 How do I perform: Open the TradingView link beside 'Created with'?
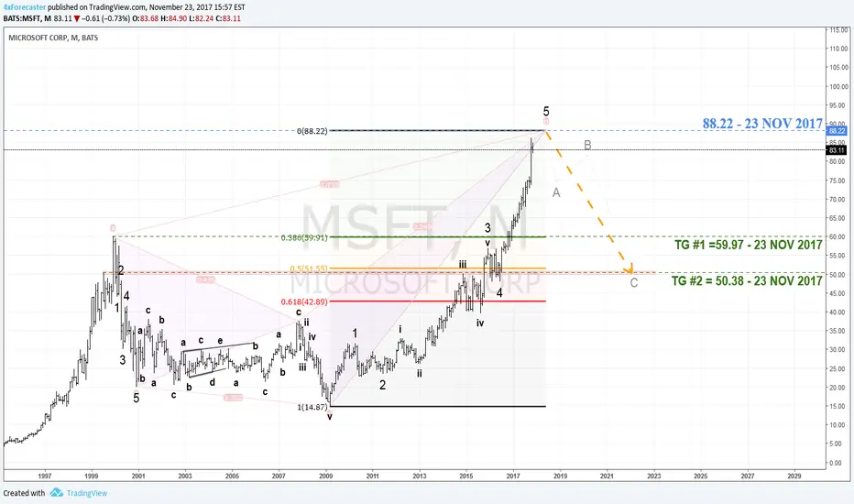coord(87,493)
